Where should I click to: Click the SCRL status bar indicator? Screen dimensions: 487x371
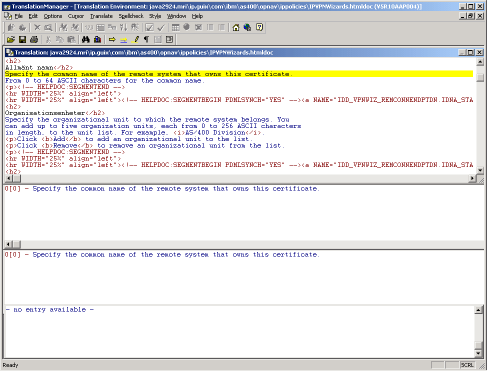coord(467,365)
